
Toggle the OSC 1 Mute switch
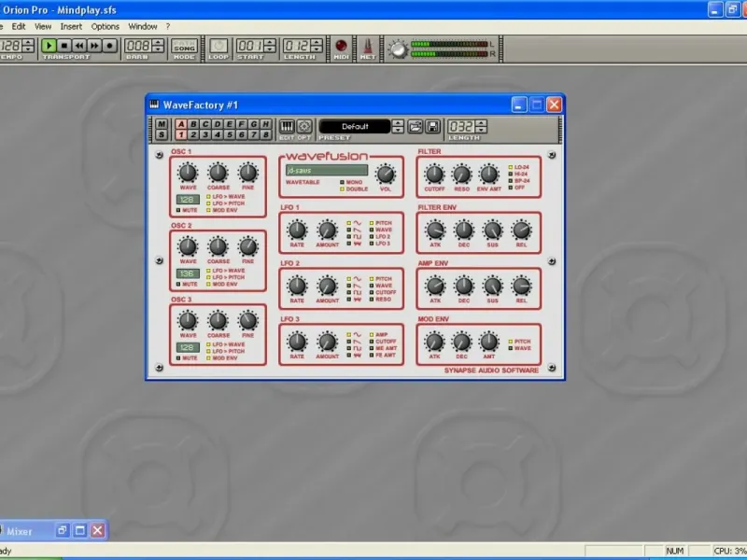(178, 210)
